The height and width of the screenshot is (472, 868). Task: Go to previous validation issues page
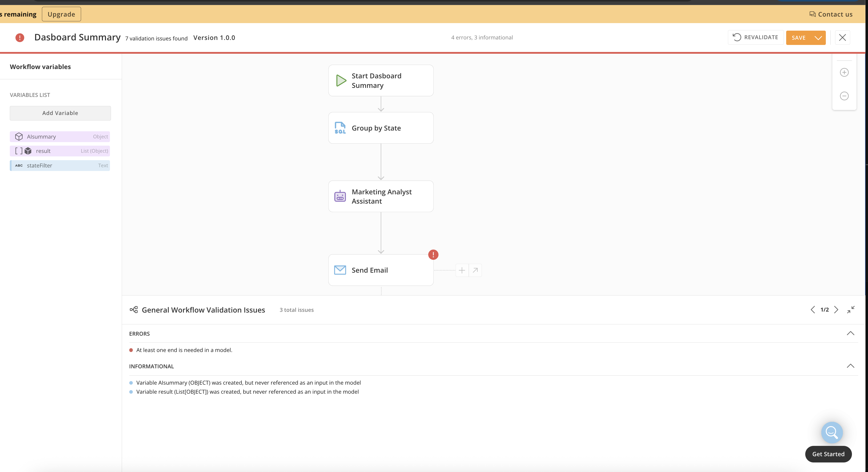pyautogui.click(x=813, y=310)
